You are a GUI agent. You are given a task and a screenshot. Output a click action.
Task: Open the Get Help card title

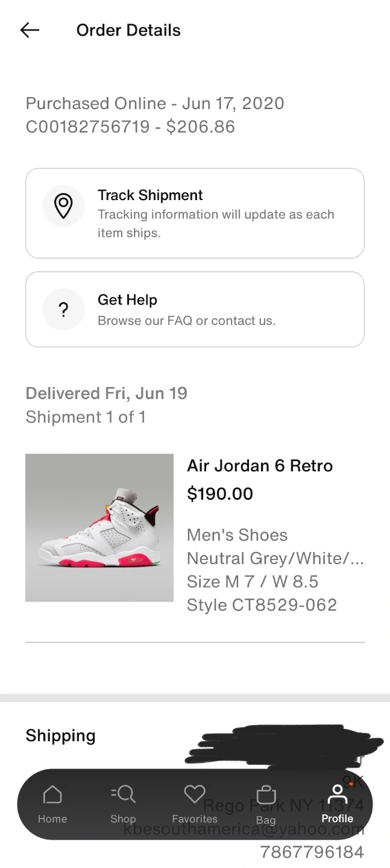pos(127,300)
